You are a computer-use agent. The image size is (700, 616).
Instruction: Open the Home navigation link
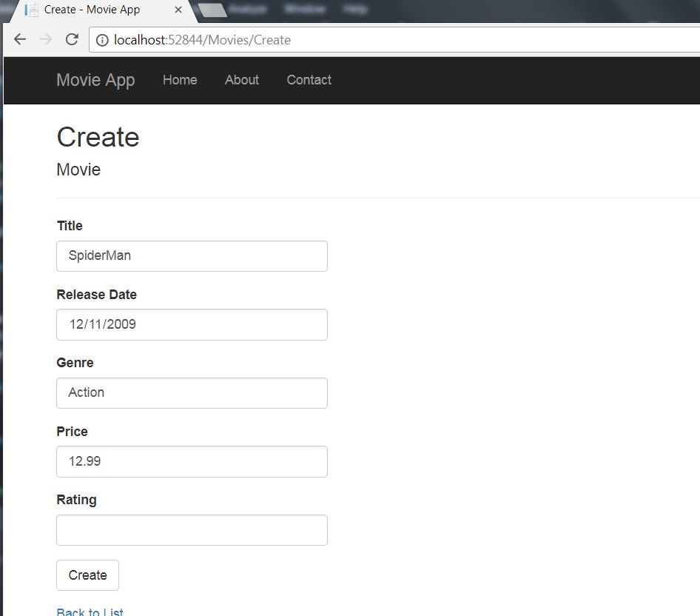[179, 80]
